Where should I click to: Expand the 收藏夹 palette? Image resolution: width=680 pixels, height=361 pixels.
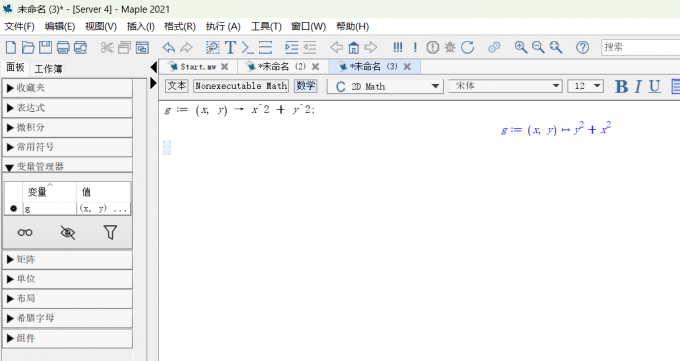click(x=67, y=88)
